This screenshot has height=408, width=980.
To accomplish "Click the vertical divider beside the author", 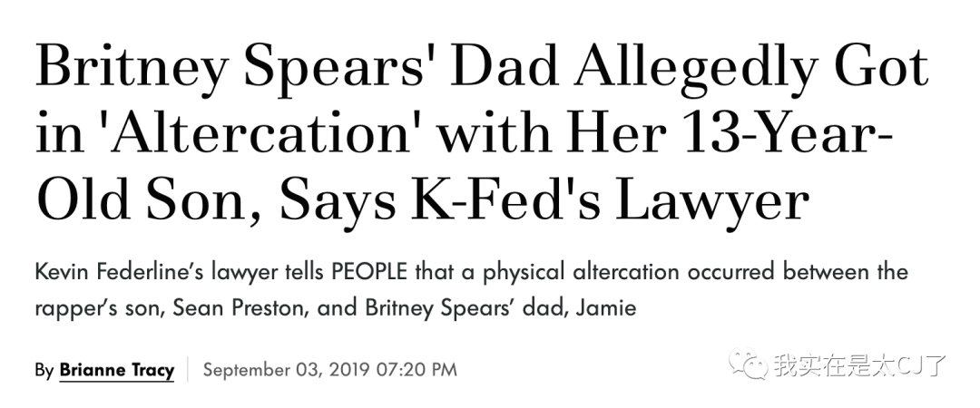I will [189, 369].
